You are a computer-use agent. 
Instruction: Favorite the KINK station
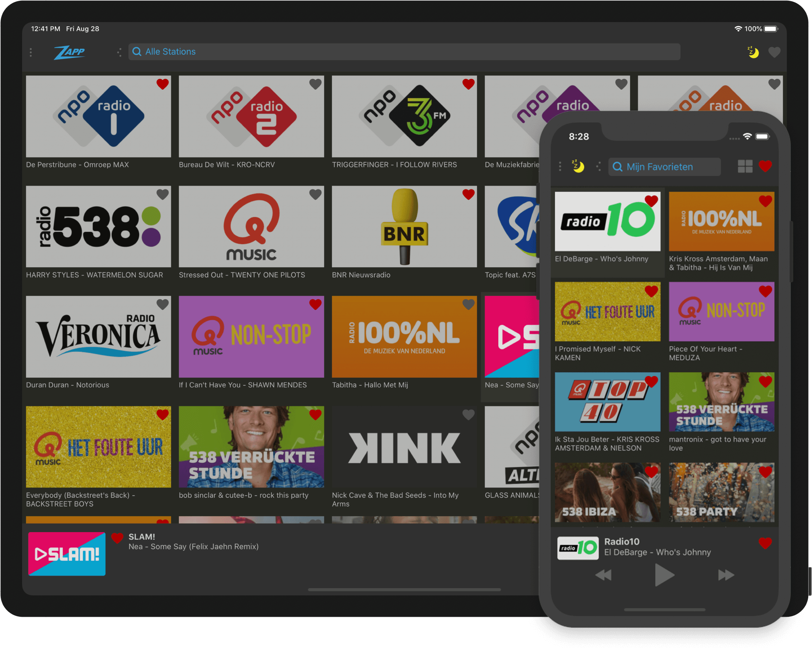(468, 414)
